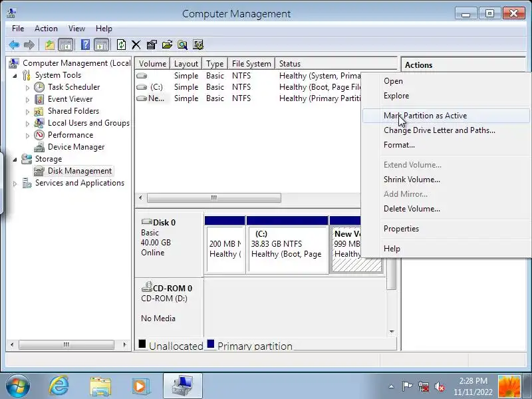Image resolution: width=532 pixels, height=399 pixels.
Task: Select the (C:) volume row in the list
Action: (247, 87)
